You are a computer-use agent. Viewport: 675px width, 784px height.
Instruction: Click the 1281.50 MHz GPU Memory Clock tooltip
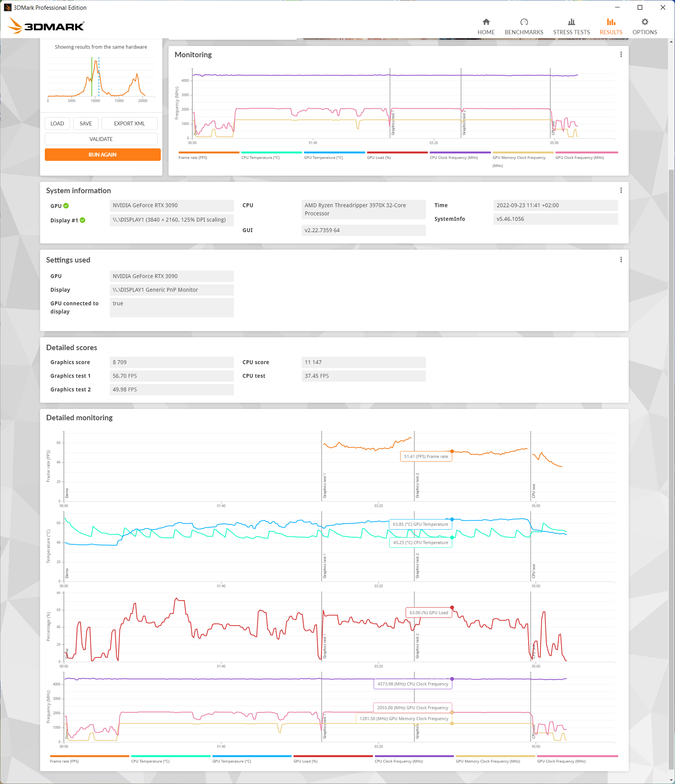click(x=404, y=719)
